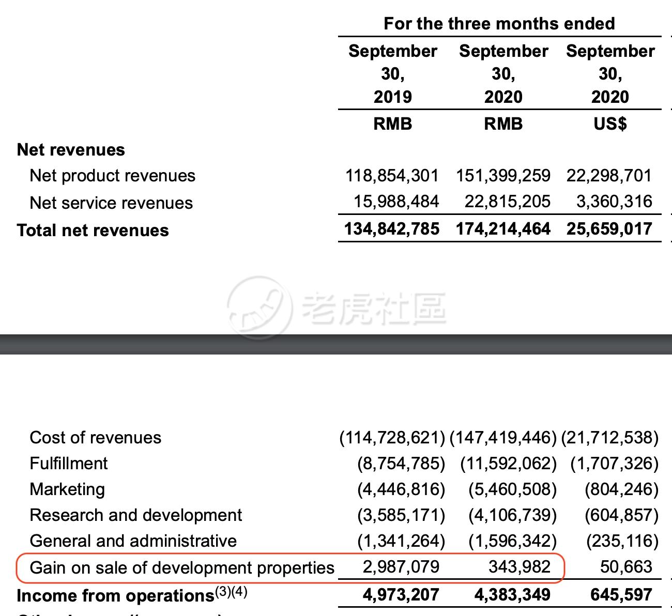This screenshot has height=616, width=672.
Task: Click the 'Net service revenues' row label
Action: [x=111, y=203]
